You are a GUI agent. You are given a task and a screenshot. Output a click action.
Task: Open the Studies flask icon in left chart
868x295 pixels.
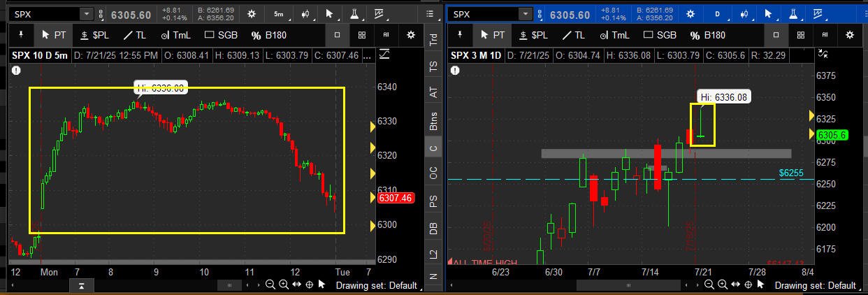coord(354,14)
